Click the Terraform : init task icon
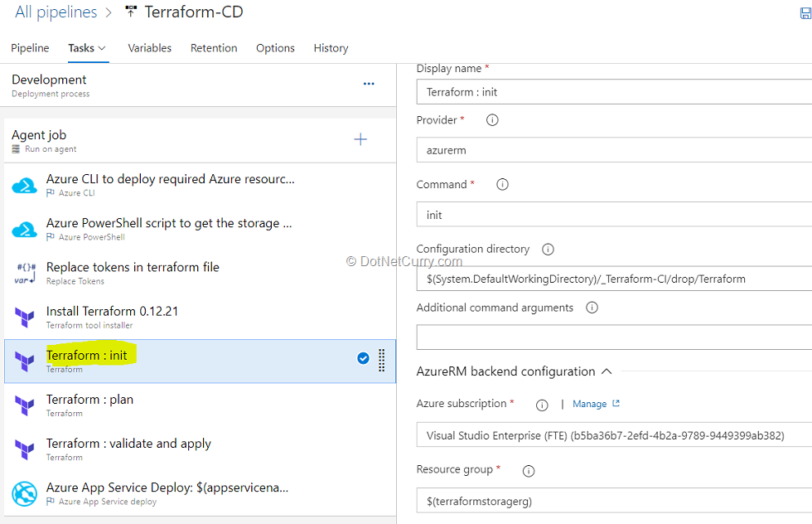Screen dimensions: 812x524 pos(24,361)
